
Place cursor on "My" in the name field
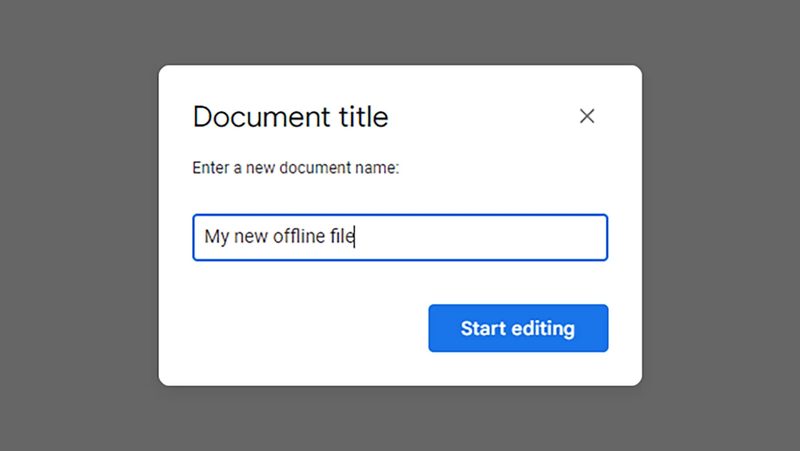[216, 237]
